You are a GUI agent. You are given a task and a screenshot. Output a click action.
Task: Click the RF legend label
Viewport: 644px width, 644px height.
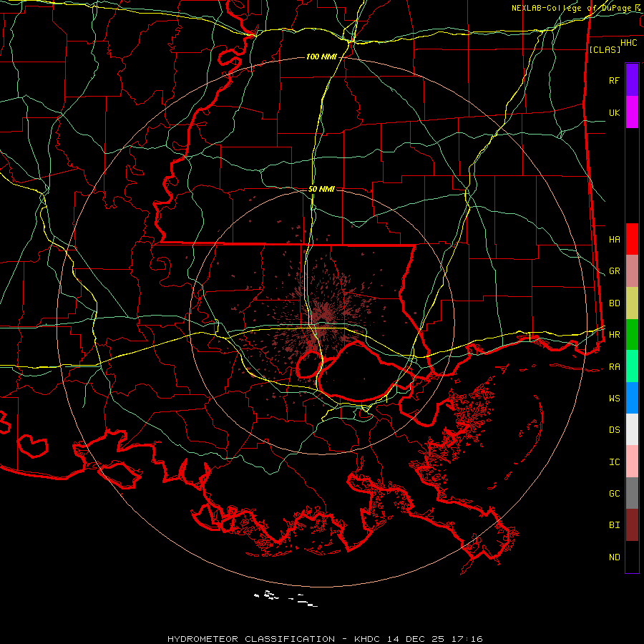tap(614, 80)
